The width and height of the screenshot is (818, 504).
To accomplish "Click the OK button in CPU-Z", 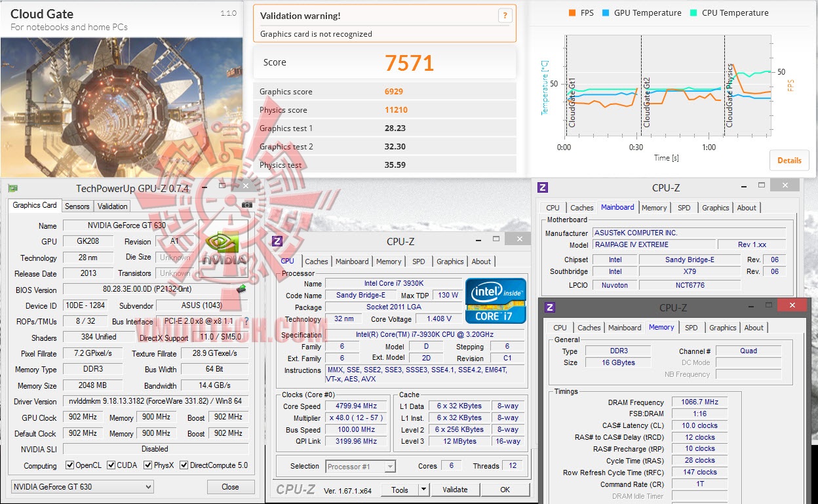I will (x=505, y=490).
